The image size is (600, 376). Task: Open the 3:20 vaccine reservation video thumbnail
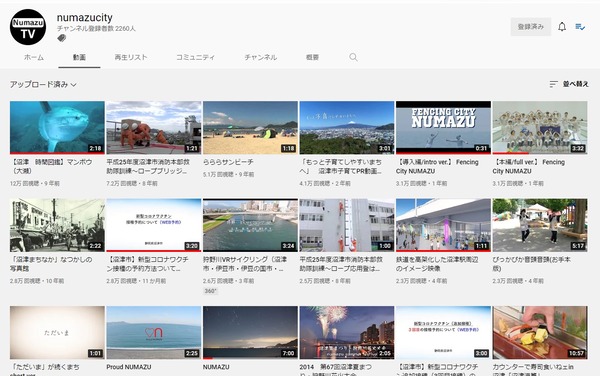(x=154, y=225)
